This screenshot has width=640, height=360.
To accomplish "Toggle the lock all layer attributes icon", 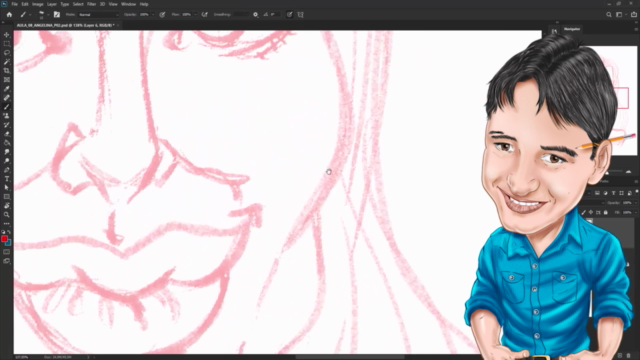I will click(606, 212).
